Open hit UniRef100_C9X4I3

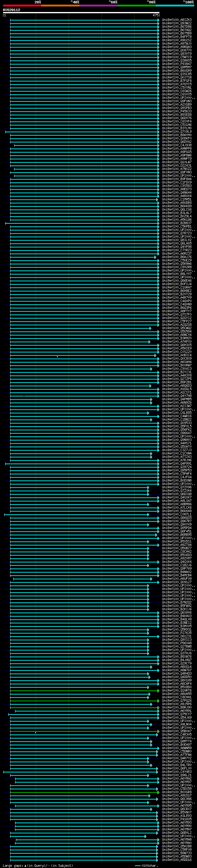point(177,369)
